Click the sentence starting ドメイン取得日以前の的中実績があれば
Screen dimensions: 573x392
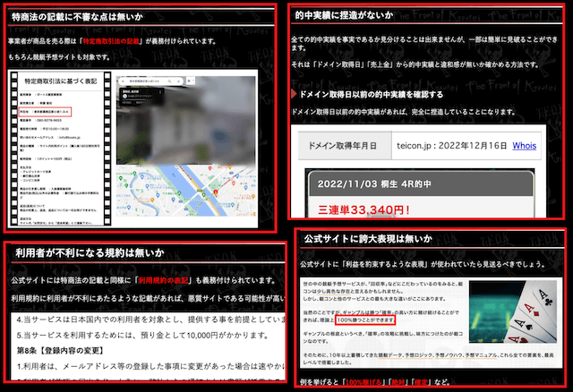coord(403,112)
